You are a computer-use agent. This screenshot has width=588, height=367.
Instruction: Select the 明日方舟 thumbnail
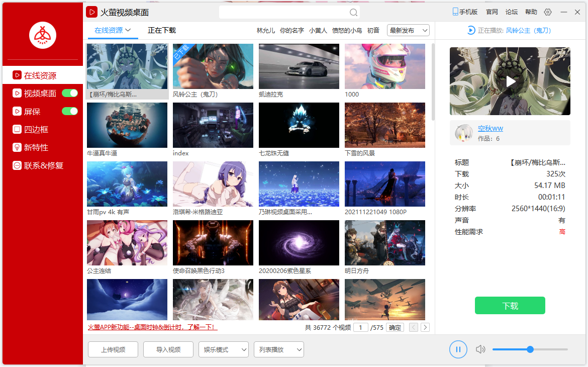[x=385, y=243]
